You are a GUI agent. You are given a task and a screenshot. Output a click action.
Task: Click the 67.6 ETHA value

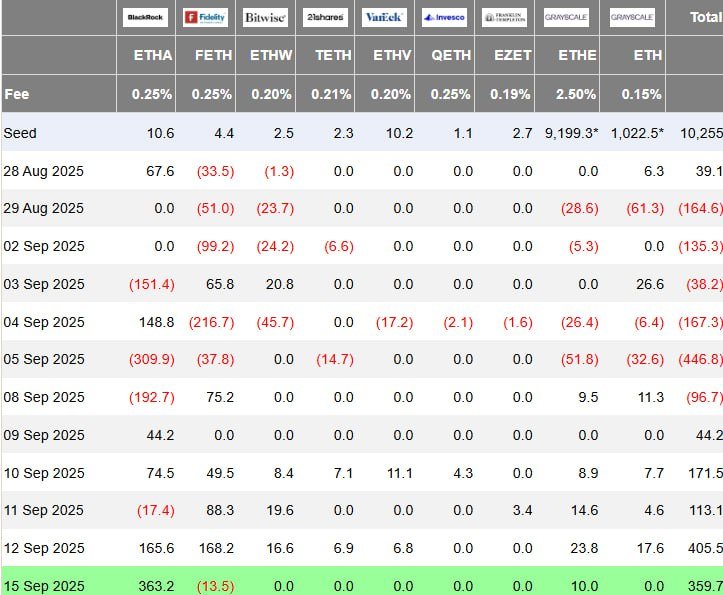(x=160, y=172)
